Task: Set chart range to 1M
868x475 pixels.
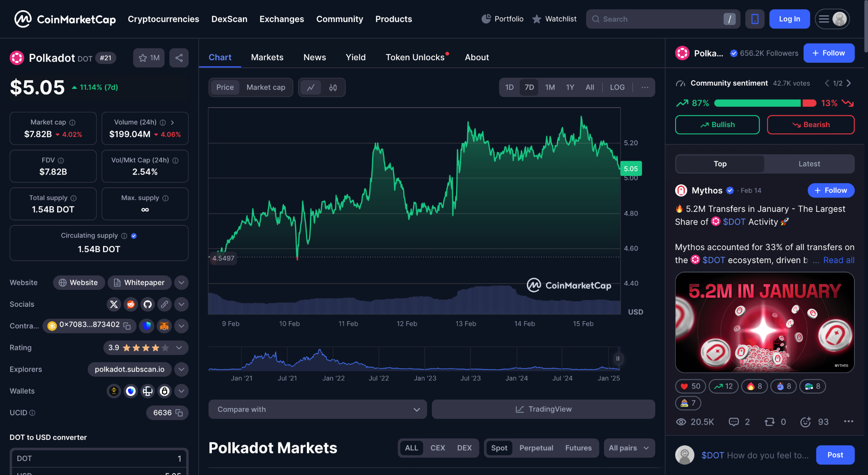Action: pyautogui.click(x=550, y=87)
